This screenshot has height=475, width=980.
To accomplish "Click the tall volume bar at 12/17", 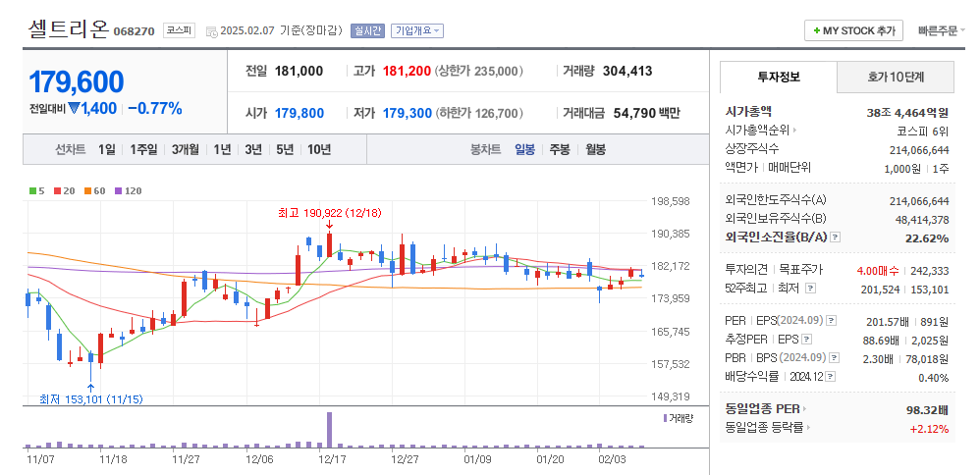I will point(329,430).
